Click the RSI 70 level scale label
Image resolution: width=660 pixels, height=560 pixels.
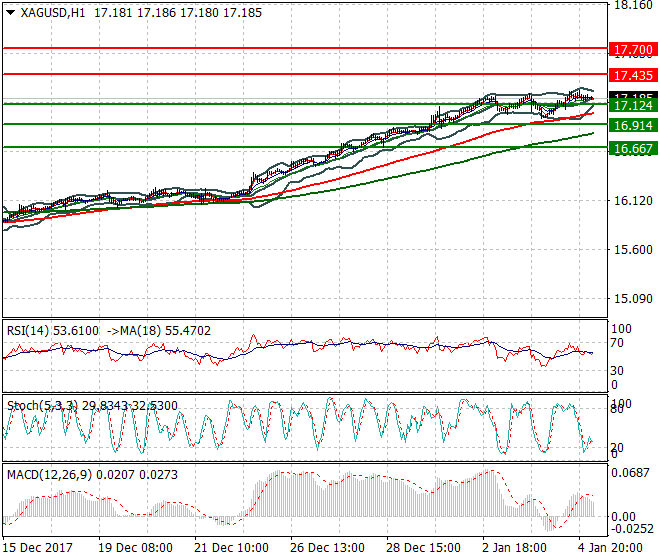click(x=617, y=343)
